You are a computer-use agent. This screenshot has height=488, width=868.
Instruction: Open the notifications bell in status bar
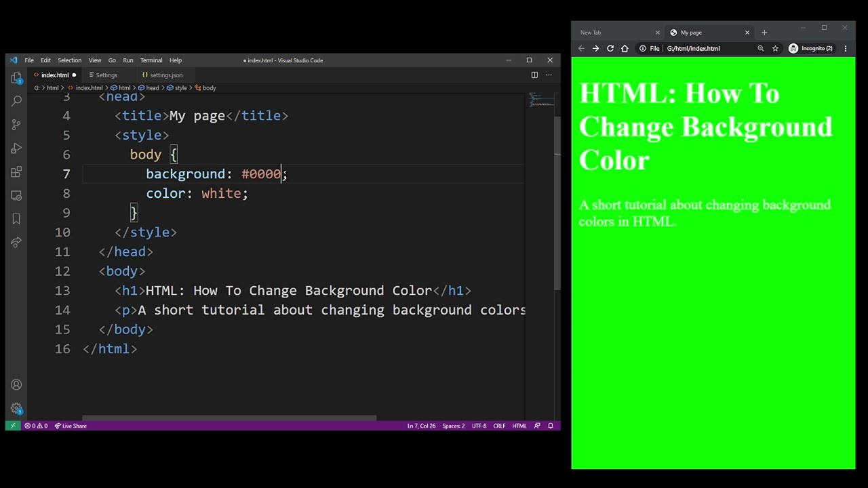pyautogui.click(x=551, y=426)
